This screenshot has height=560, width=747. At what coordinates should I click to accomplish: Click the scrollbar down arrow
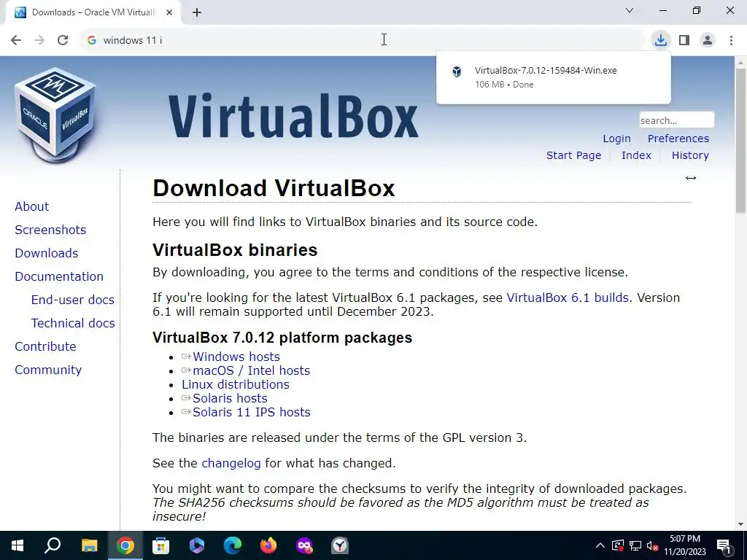[x=741, y=525]
